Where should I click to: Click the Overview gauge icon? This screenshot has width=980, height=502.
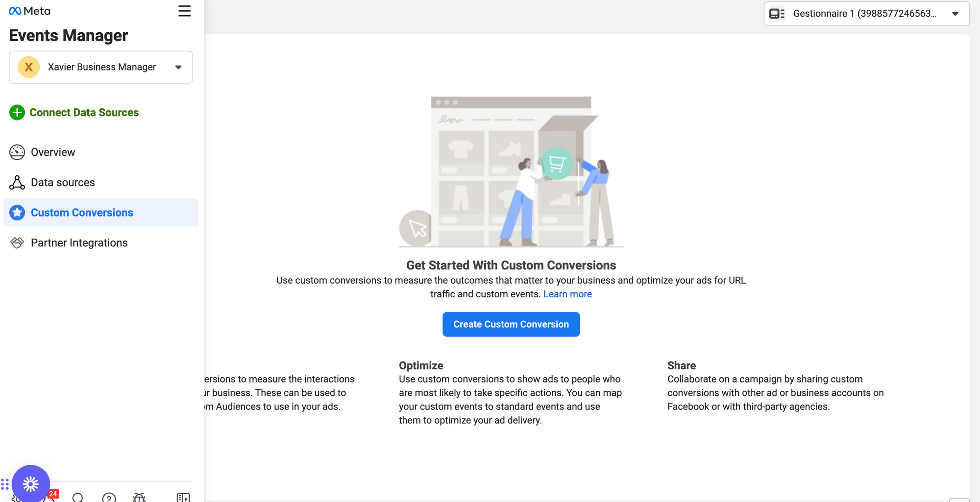[x=17, y=152]
